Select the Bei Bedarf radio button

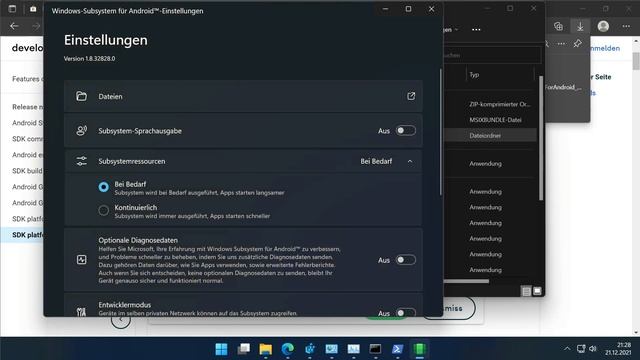coord(104,187)
